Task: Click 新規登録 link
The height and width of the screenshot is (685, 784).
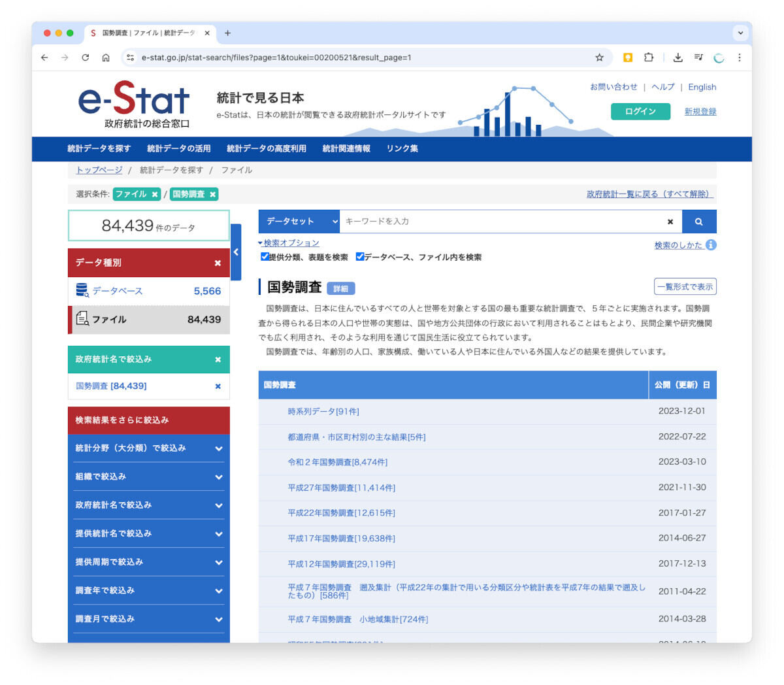Action: (700, 112)
